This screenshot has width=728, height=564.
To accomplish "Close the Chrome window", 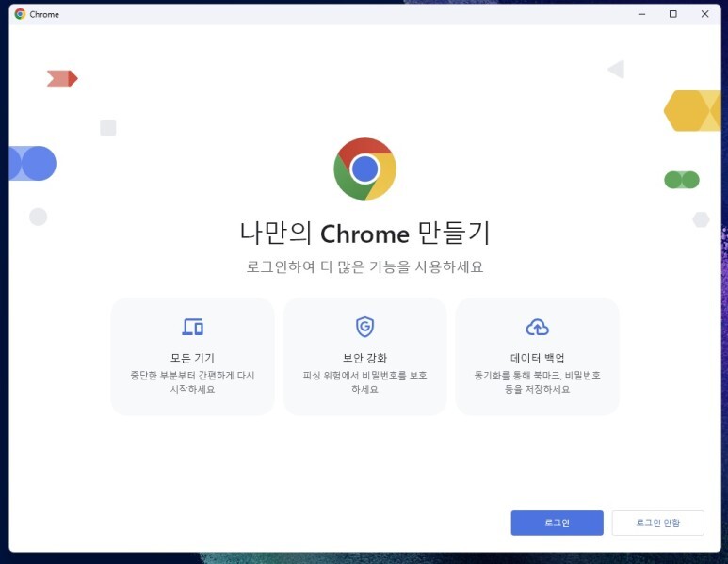I will pos(704,14).
